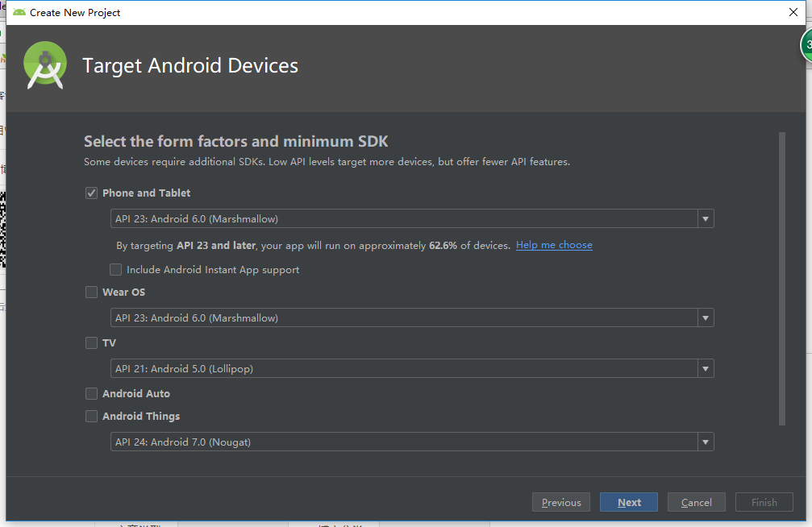
Task: Click the Android icon in the title bar
Action: 19,12
